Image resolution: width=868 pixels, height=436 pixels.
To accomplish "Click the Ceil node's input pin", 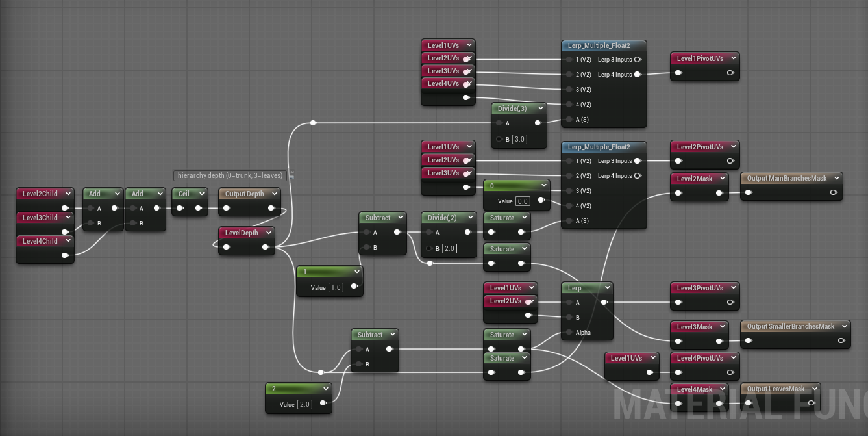I will click(180, 209).
